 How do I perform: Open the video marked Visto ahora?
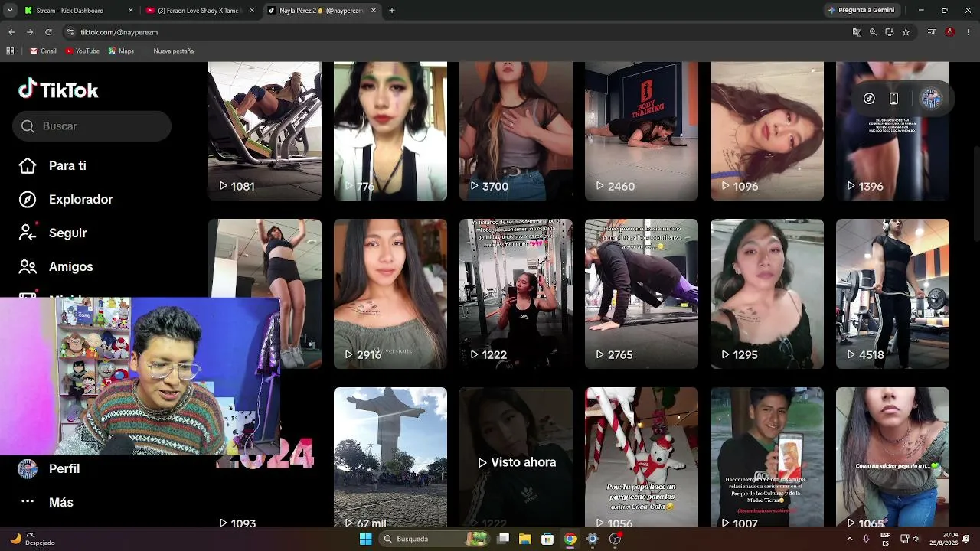click(516, 457)
